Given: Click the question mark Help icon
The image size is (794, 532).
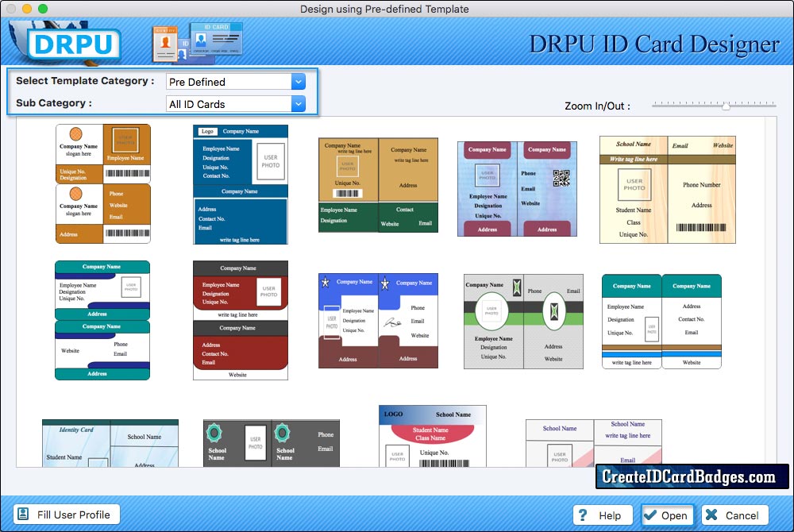Looking at the screenshot, I should (583, 515).
